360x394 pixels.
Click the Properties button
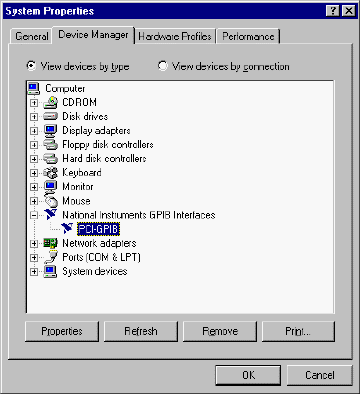pos(62,331)
